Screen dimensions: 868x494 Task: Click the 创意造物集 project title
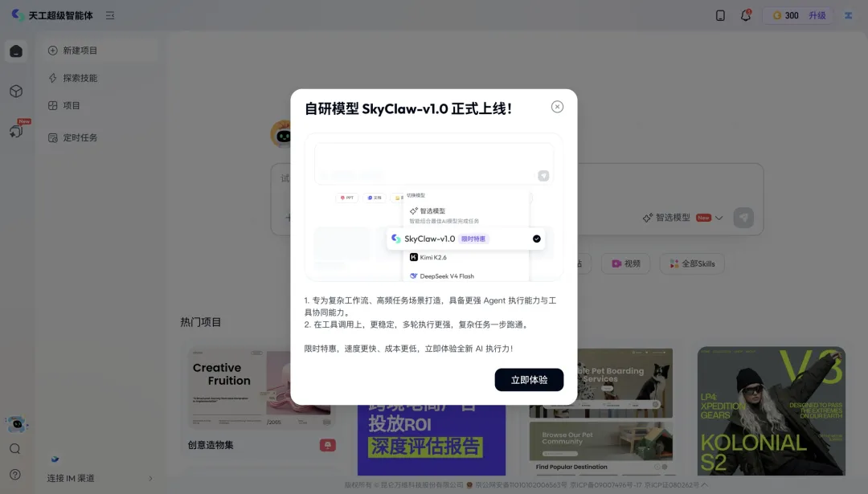[x=211, y=445]
